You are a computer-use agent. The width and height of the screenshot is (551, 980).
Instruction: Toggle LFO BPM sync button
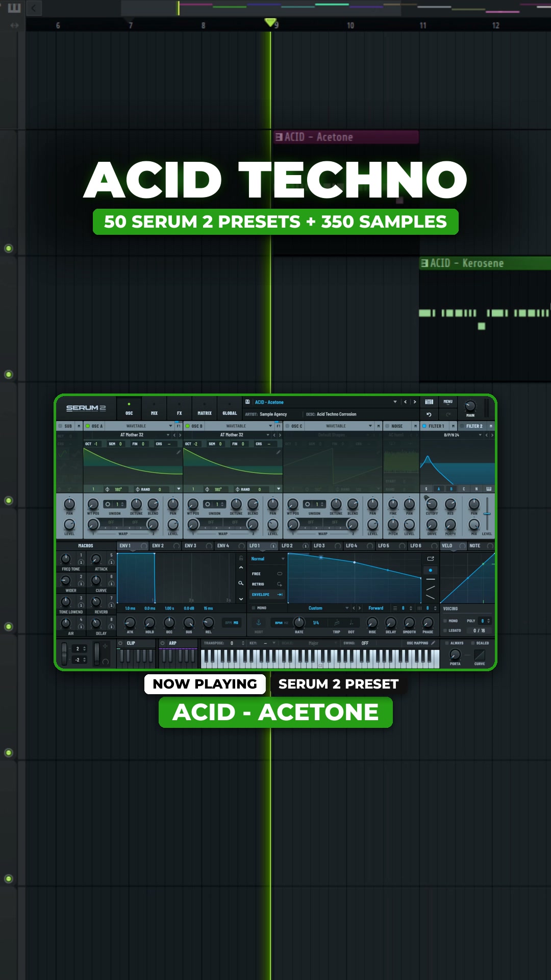pyautogui.click(x=279, y=623)
